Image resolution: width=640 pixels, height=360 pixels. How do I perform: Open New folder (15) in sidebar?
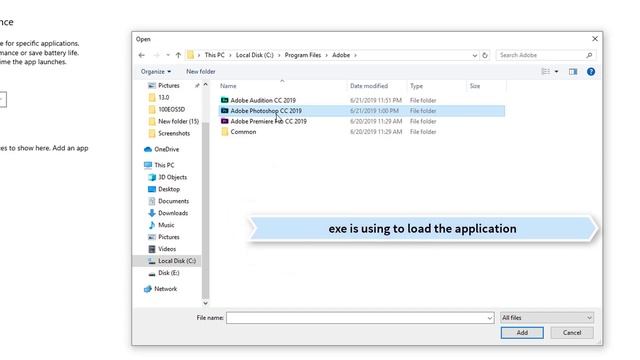(x=178, y=122)
